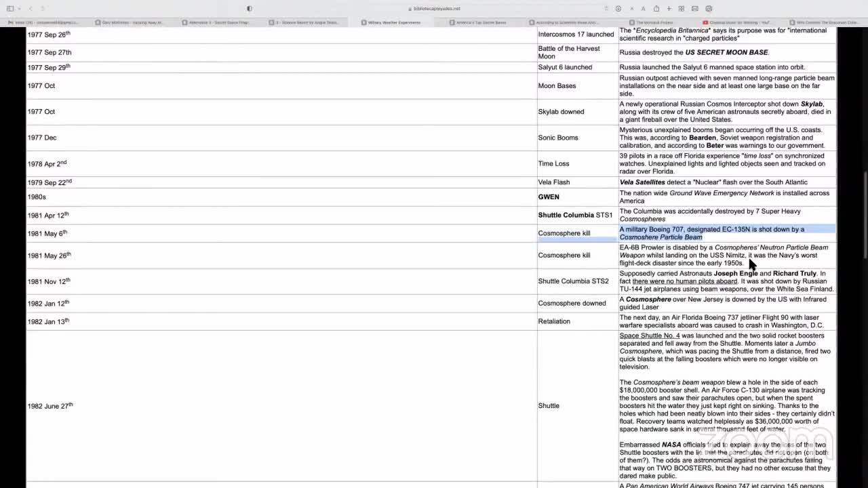
Task: Click the '1979 Sep 22nd' date cell
Action: tap(281, 182)
